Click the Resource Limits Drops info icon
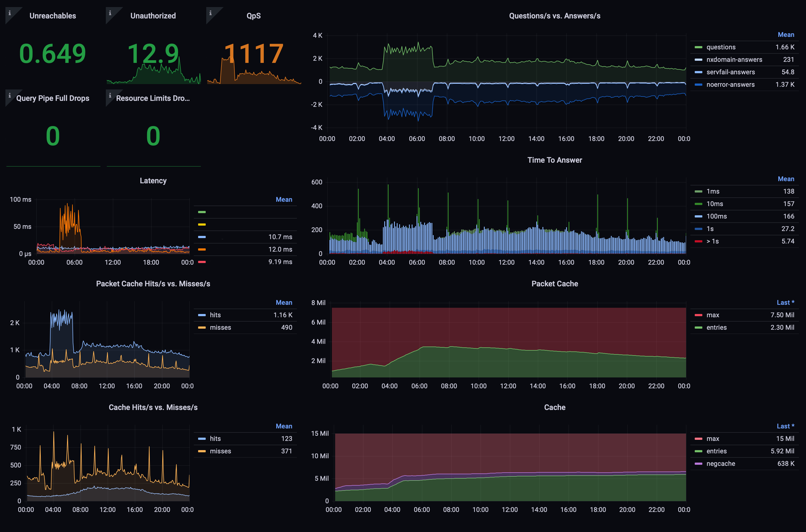 [x=110, y=95]
